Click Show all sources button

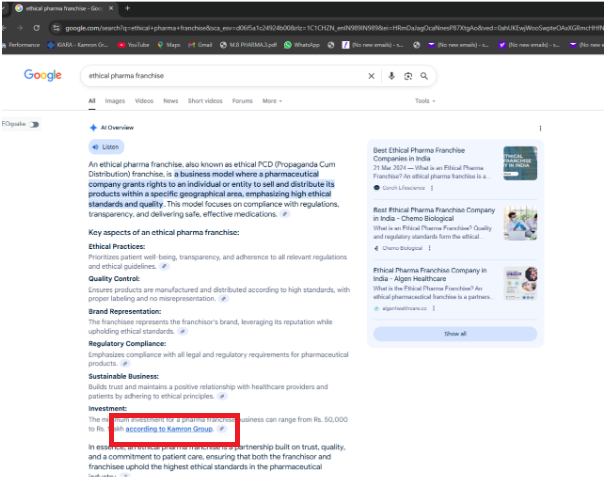455,333
